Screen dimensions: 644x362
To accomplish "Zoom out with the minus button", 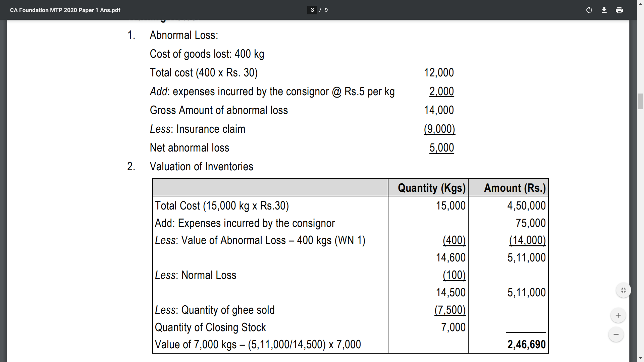I will (616, 335).
